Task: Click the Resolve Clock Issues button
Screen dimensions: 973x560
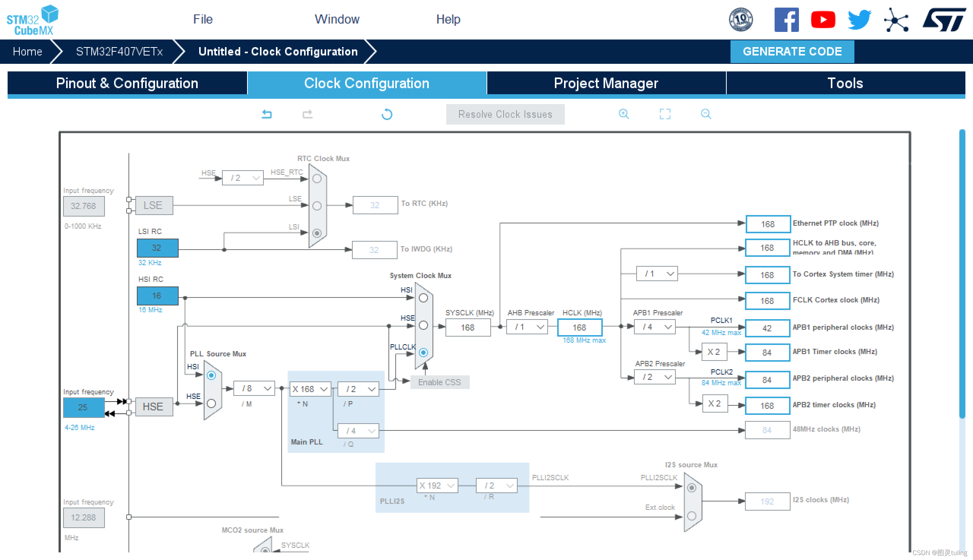Action: pyautogui.click(x=505, y=114)
